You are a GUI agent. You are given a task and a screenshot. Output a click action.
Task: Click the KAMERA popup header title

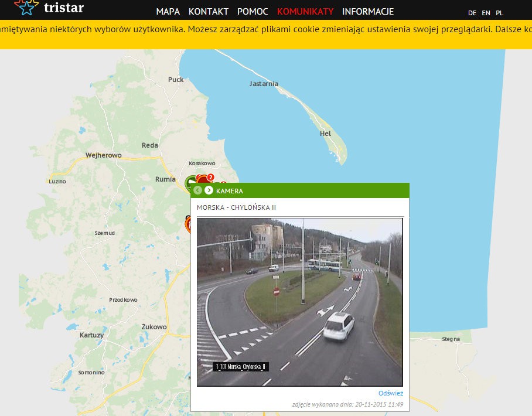click(229, 191)
